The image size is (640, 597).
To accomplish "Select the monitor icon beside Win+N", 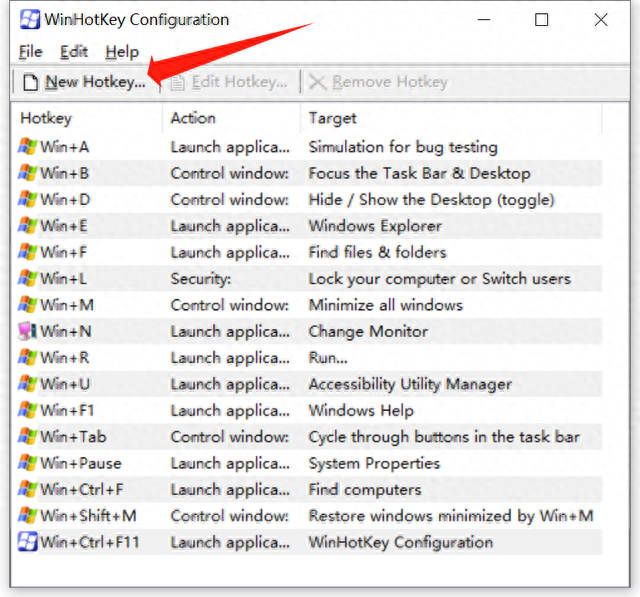I will pos(27,331).
